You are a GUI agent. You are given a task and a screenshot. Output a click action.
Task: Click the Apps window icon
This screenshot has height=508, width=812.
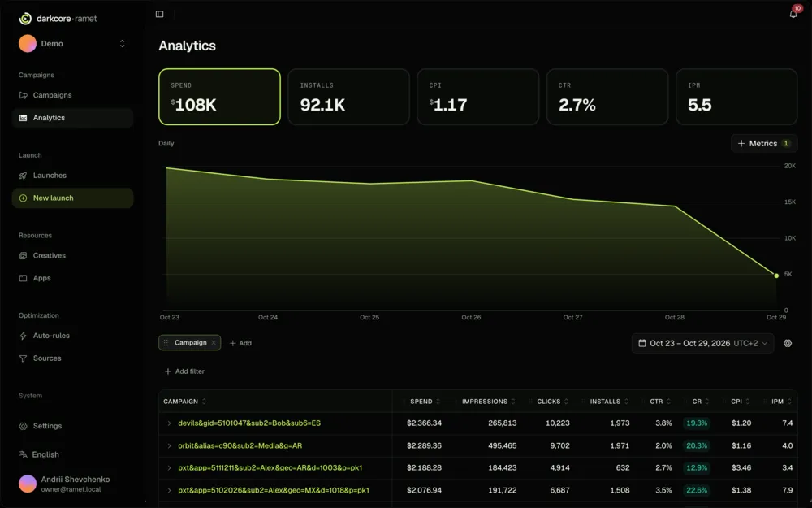tap(23, 278)
